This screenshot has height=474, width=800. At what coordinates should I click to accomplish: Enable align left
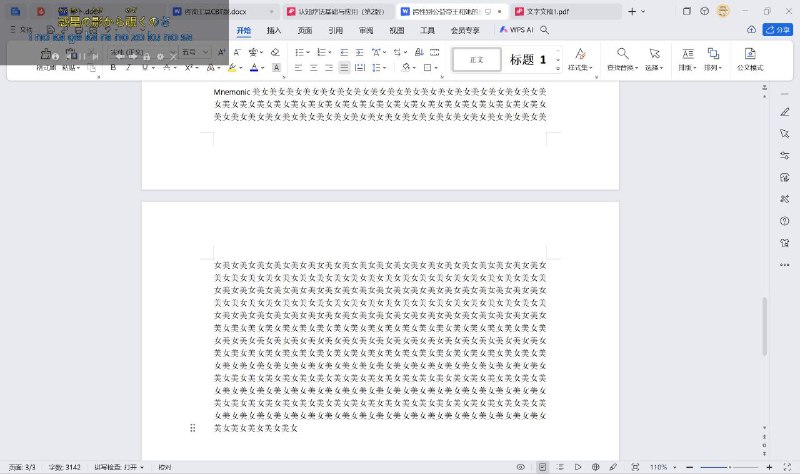(x=298, y=67)
